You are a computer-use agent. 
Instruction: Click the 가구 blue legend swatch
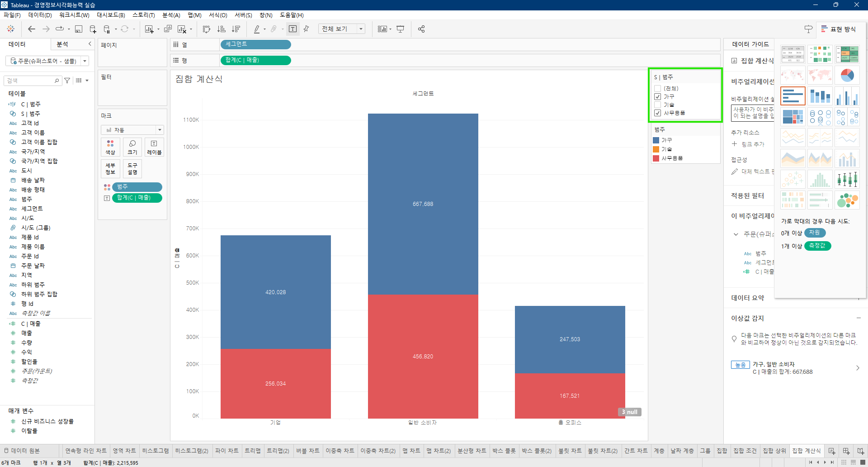pos(656,140)
